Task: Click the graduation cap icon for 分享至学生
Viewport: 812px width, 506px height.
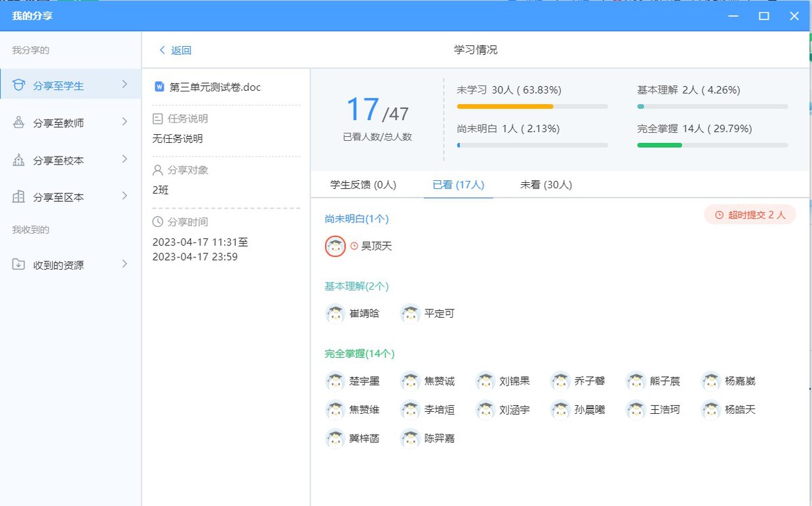Action: point(19,85)
